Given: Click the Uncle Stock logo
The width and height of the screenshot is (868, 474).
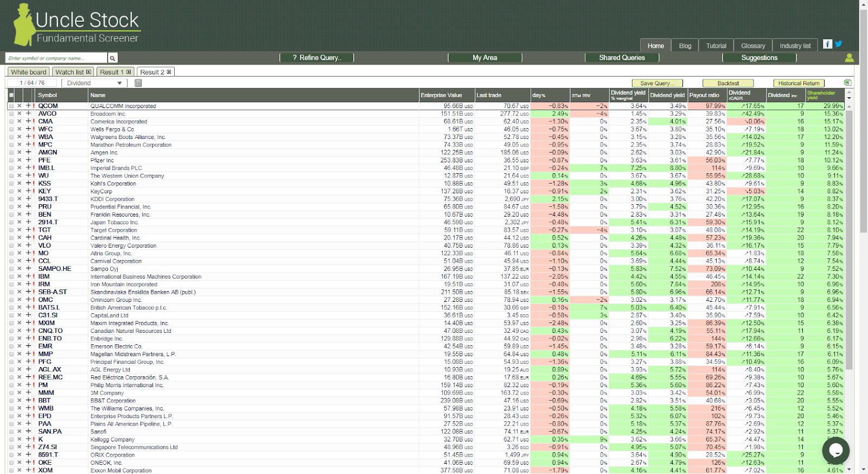Looking at the screenshot, I should coord(76,25).
